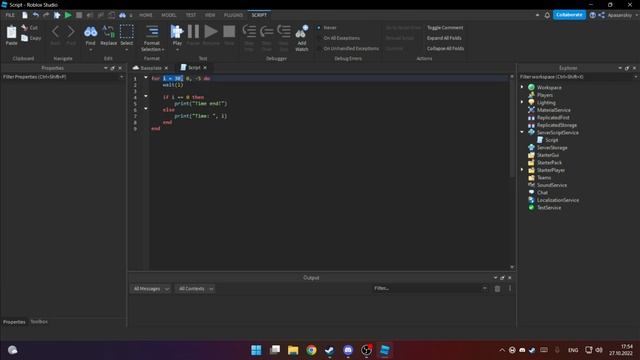The width and height of the screenshot is (640, 360).
Task: Open the All Contexts dropdown
Action: [x=195, y=289]
